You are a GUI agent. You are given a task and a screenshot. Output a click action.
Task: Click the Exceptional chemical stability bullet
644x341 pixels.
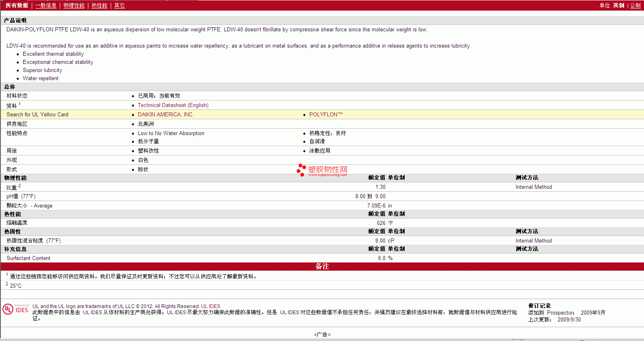(58, 62)
